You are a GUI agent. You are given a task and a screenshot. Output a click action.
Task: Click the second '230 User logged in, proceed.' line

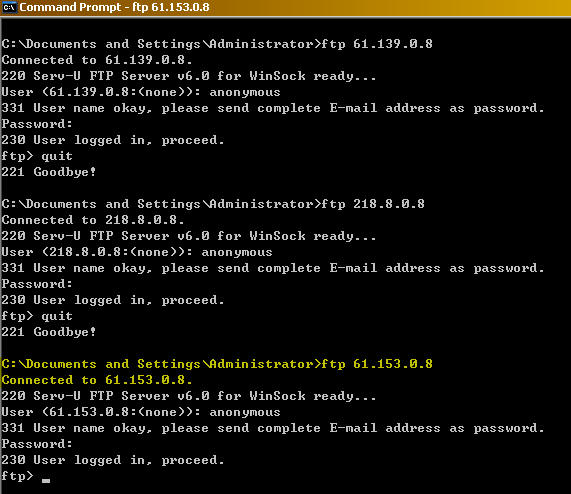coord(113,300)
